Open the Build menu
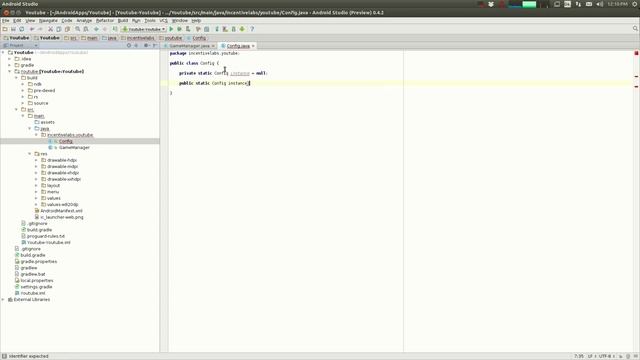 click(x=123, y=20)
